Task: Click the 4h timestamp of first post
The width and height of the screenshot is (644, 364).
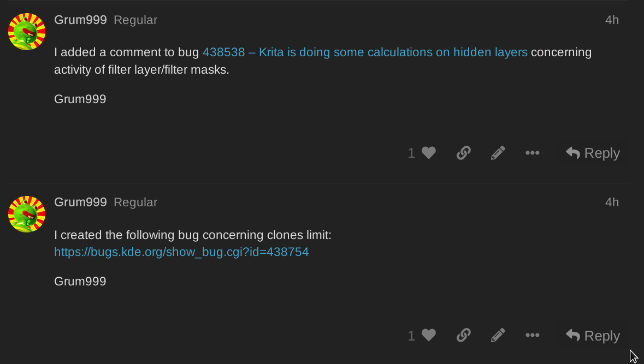Action: pos(612,20)
